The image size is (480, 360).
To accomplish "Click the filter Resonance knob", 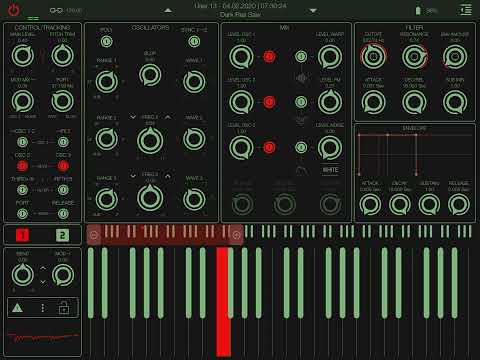I will point(414,56).
